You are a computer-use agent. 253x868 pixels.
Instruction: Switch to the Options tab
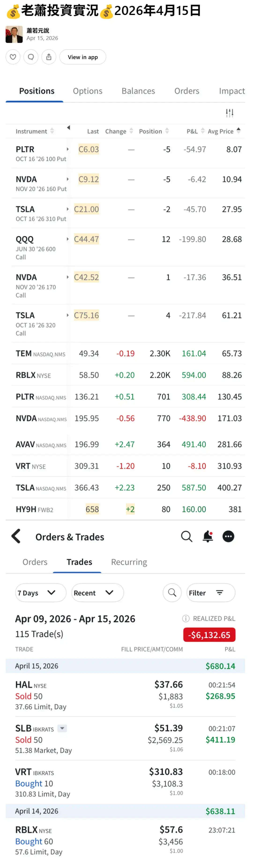[x=88, y=91]
